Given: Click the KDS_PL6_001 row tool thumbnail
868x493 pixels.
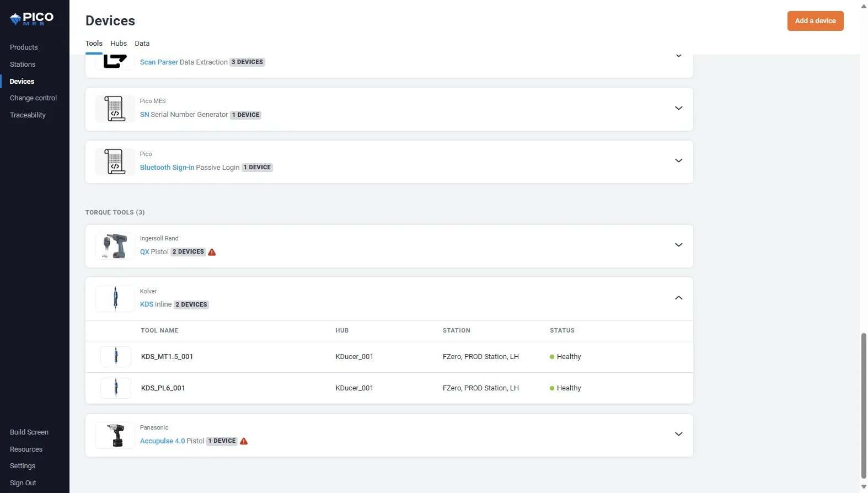Looking at the screenshot, I should pyautogui.click(x=116, y=388).
